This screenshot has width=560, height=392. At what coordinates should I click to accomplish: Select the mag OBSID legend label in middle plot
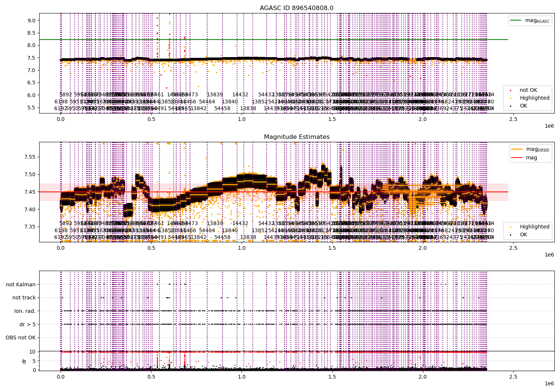point(538,149)
